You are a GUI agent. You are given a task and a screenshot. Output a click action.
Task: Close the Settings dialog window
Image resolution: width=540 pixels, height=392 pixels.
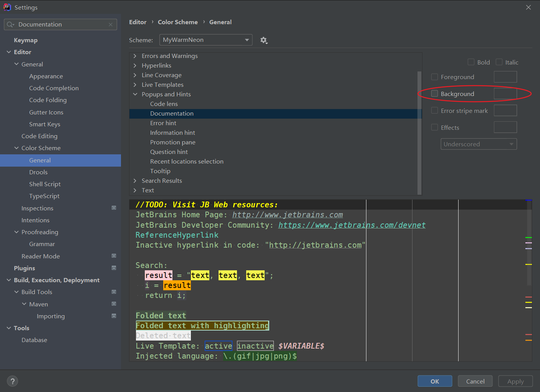click(528, 7)
